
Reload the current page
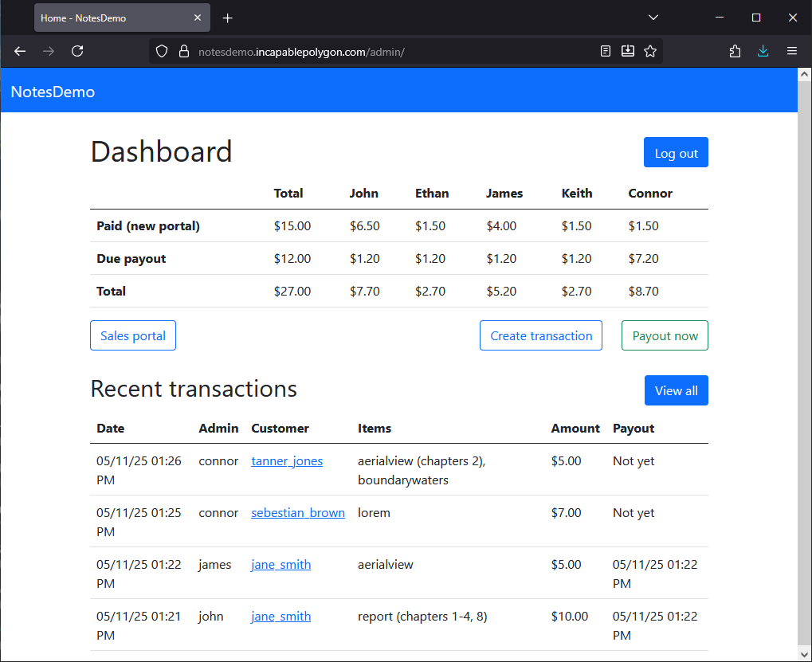(x=76, y=50)
